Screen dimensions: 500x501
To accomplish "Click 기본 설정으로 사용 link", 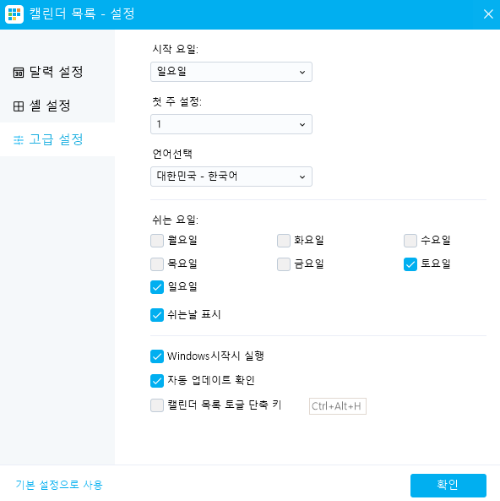I will pos(59,485).
